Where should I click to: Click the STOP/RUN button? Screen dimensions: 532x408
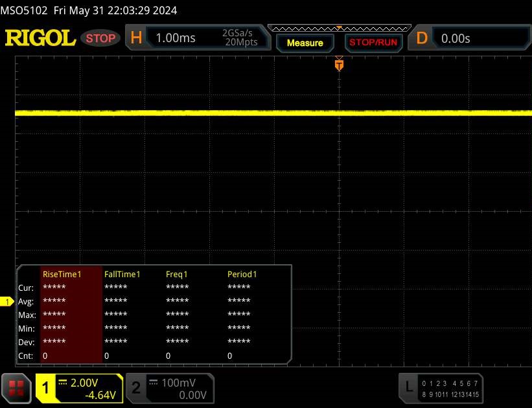pyautogui.click(x=373, y=42)
